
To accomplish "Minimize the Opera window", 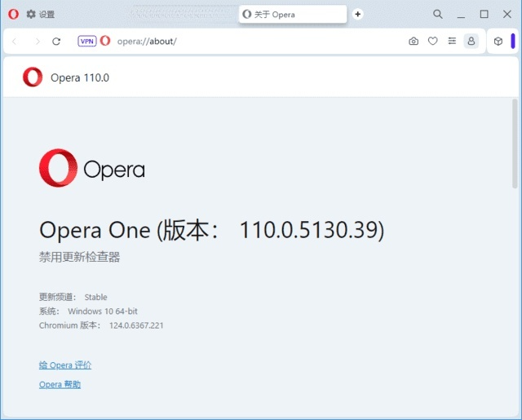I will click(x=461, y=15).
